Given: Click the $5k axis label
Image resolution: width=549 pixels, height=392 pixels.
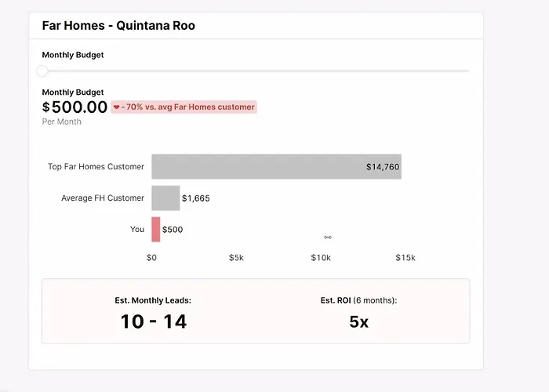Looking at the screenshot, I should pyautogui.click(x=236, y=258).
